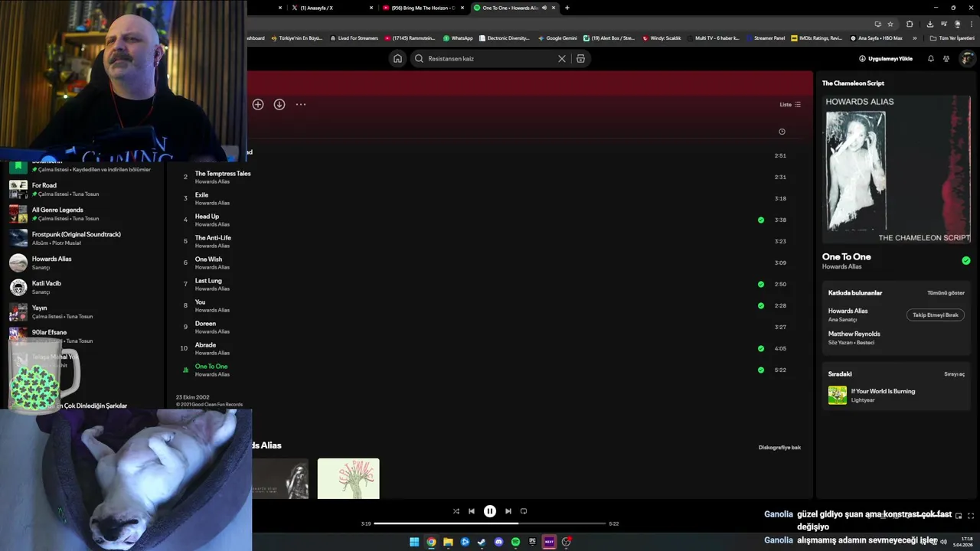Click the notifications bell icon

(931, 58)
